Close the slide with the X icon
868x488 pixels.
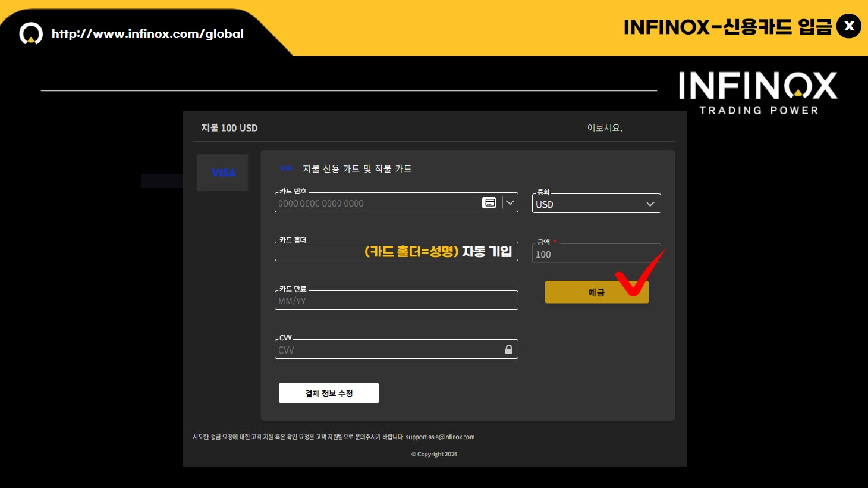click(849, 26)
